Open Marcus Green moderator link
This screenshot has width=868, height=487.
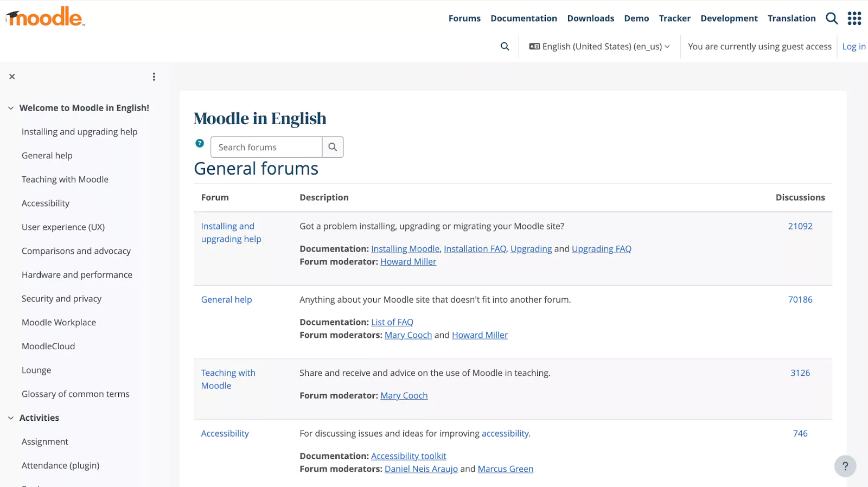tap(505, 469)
